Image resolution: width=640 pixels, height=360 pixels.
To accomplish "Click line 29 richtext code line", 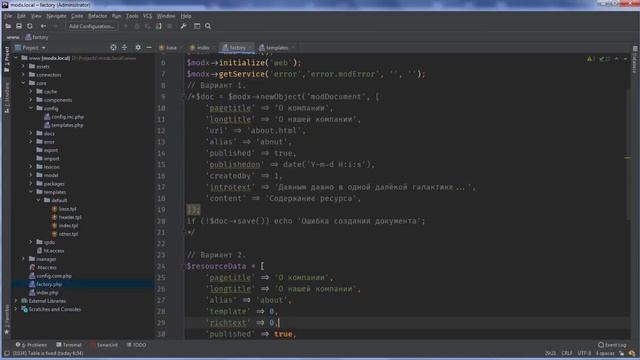I will (406, 322).
